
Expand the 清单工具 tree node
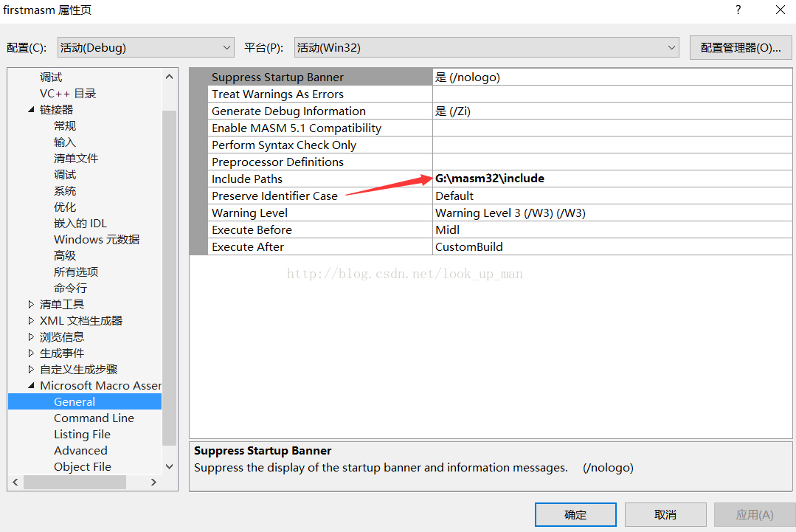(x=31, y=305)
